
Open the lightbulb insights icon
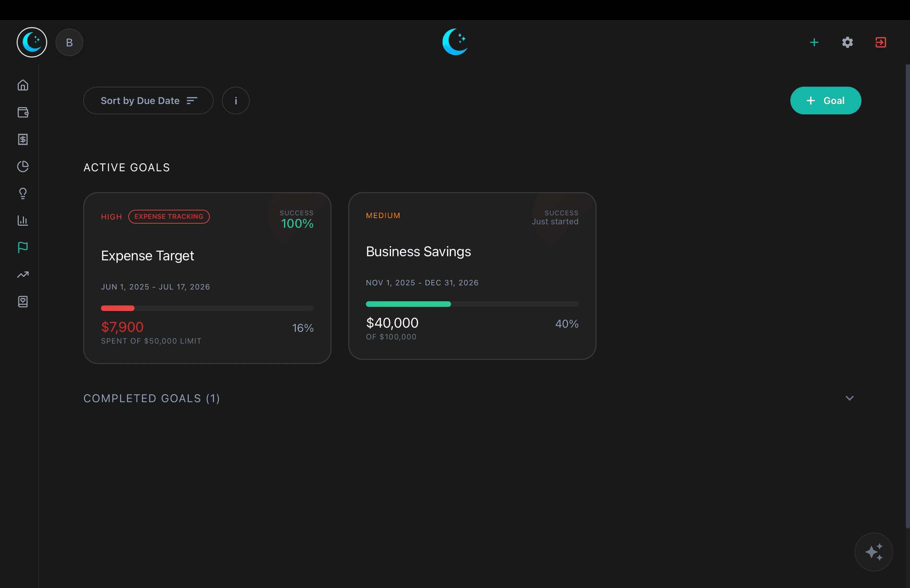[x=23, y=193]
